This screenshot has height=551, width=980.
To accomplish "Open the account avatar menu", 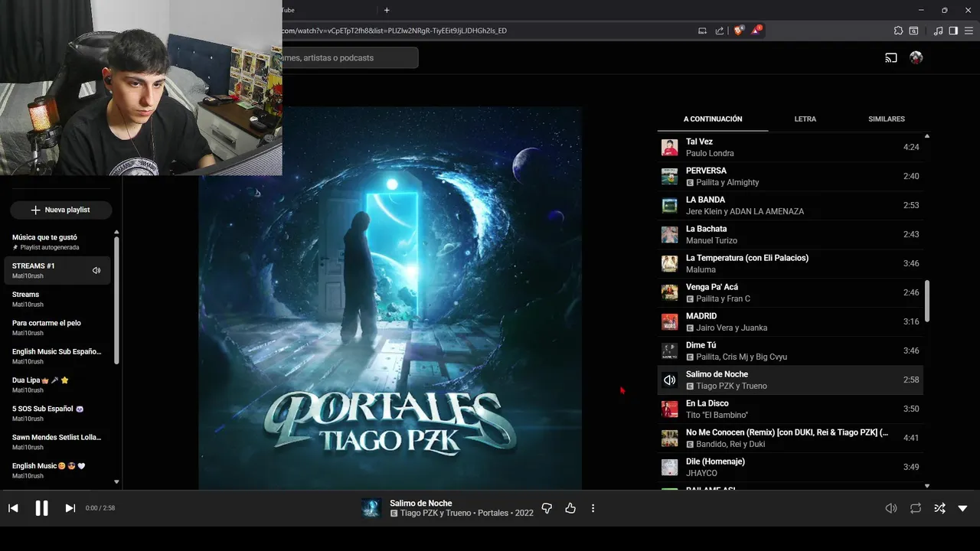I will [916, 57].
